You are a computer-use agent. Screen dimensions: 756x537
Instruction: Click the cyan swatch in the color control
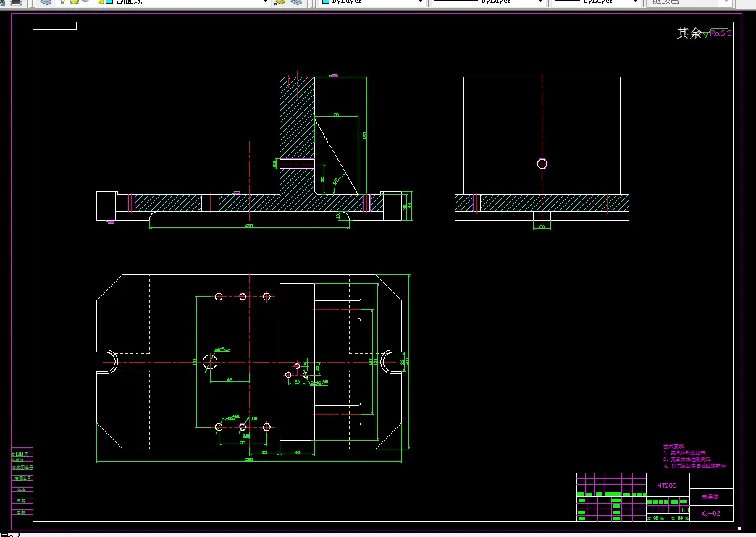(325, 1)
